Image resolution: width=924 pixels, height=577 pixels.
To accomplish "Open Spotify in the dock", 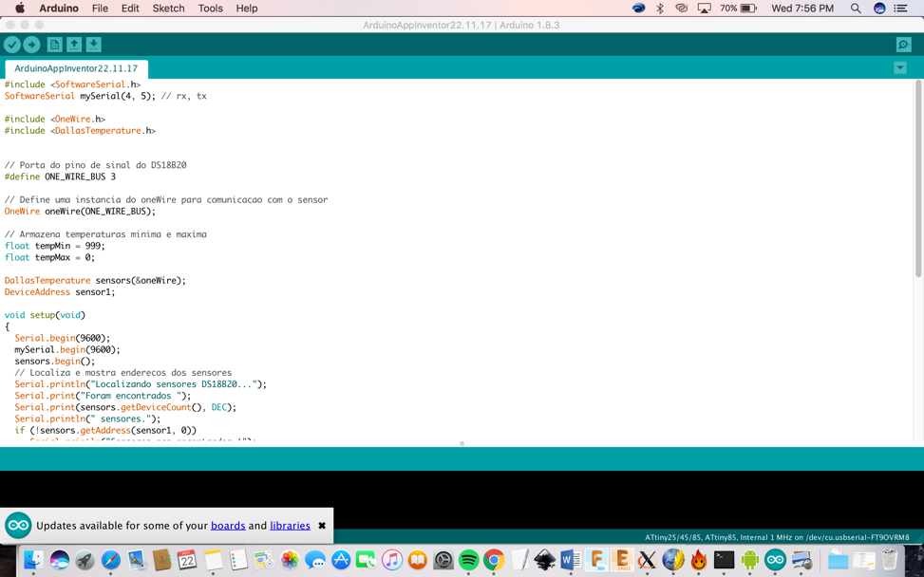I will pyautogui.click(x=468, y=559).
